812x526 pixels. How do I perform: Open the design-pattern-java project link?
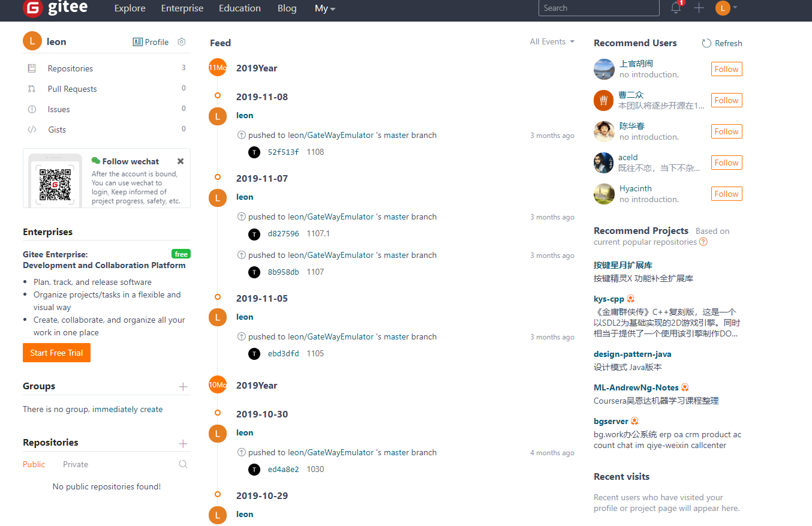(x=633, y=354)
